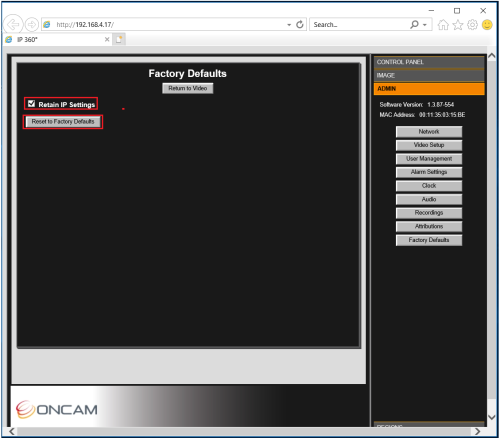Select the ADMIN section header
The height and width of the screenshot is (438, 500).
[x=429, y=89]
